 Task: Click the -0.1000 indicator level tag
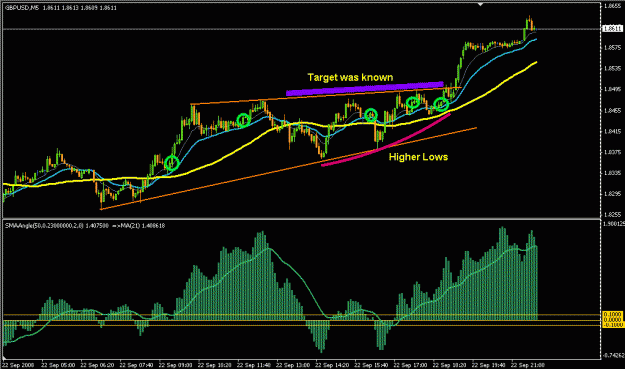[x=613, y=325]
